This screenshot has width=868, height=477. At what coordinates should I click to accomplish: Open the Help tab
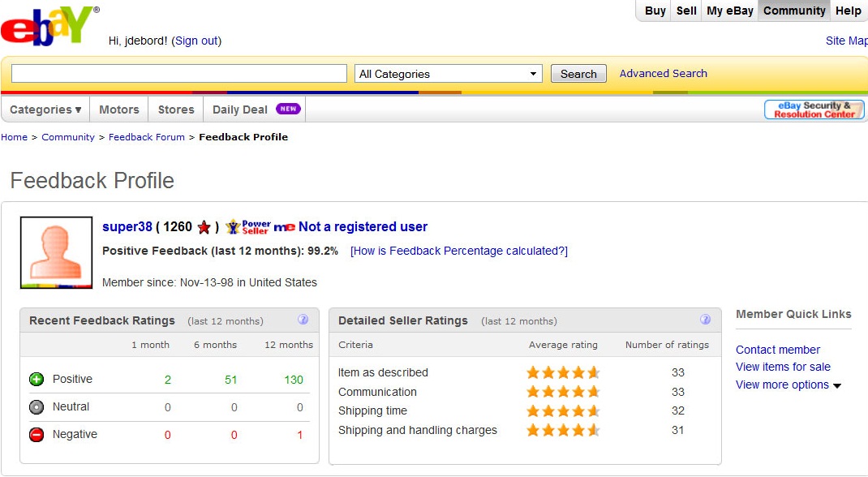pos(848,11)
